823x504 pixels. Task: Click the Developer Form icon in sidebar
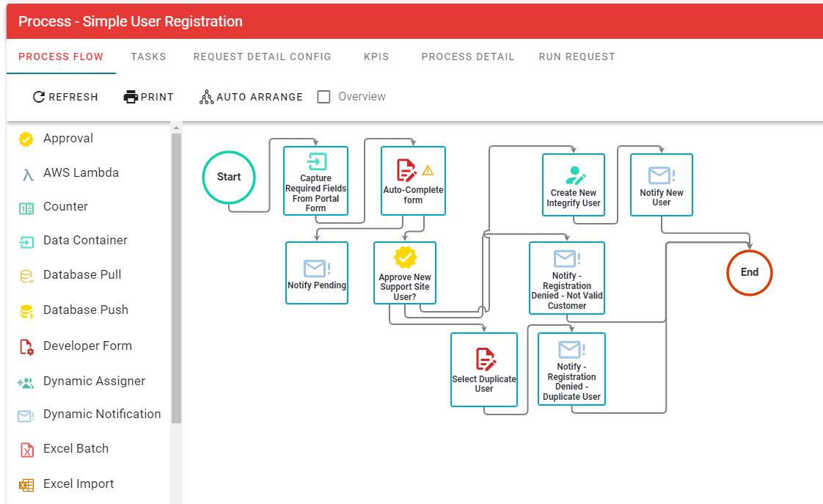(x=26, y=347)
